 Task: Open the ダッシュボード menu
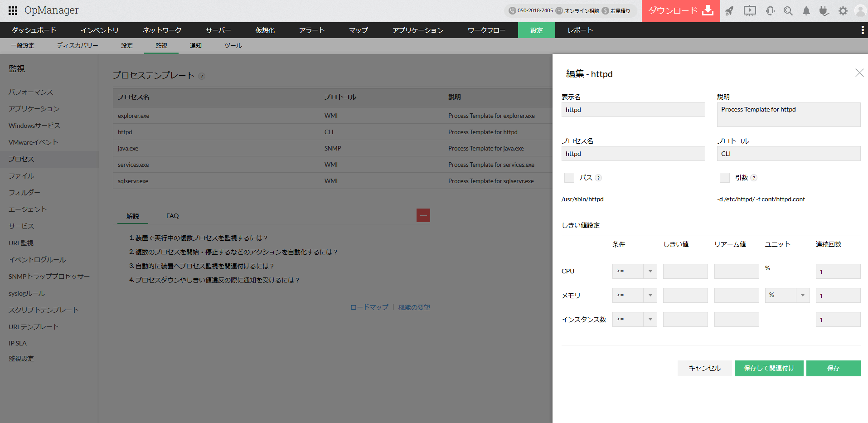(x=34, y=30)
